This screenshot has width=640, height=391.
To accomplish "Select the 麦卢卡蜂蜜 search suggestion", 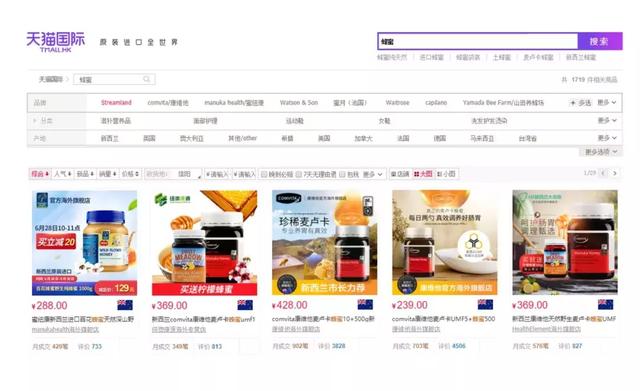I will [538, 58].
